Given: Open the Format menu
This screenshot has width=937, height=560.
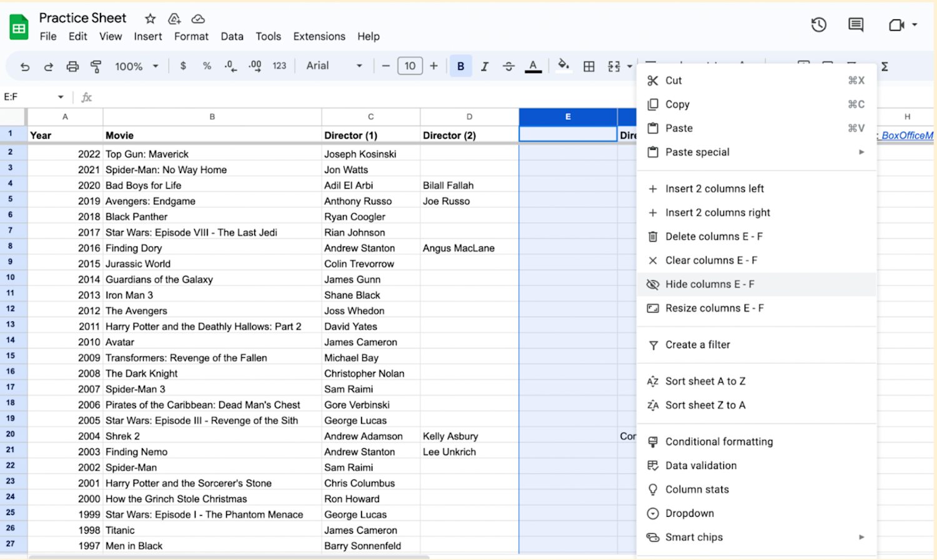Looking at the screenshot, I should [191, 36].
